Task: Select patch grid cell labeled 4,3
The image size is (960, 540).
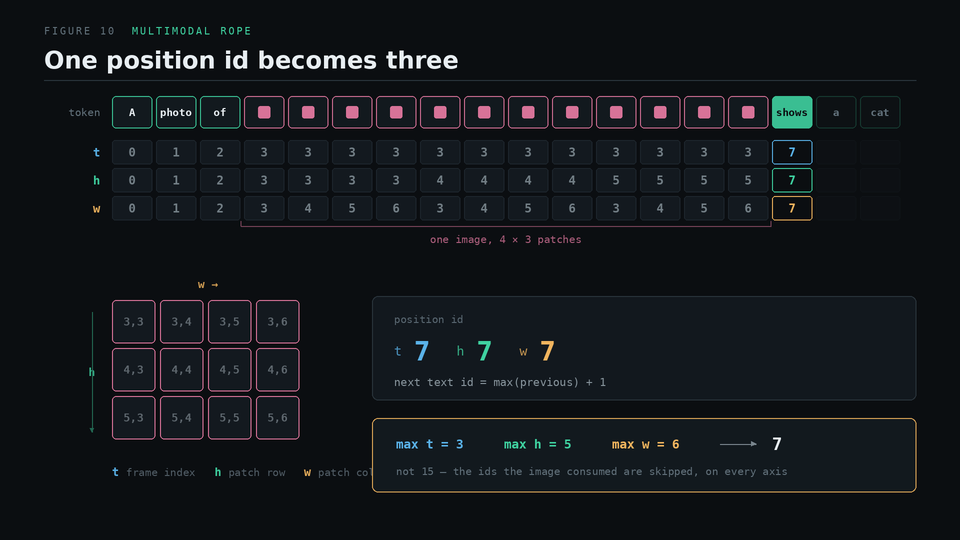Action: click(x=133, y=370)
